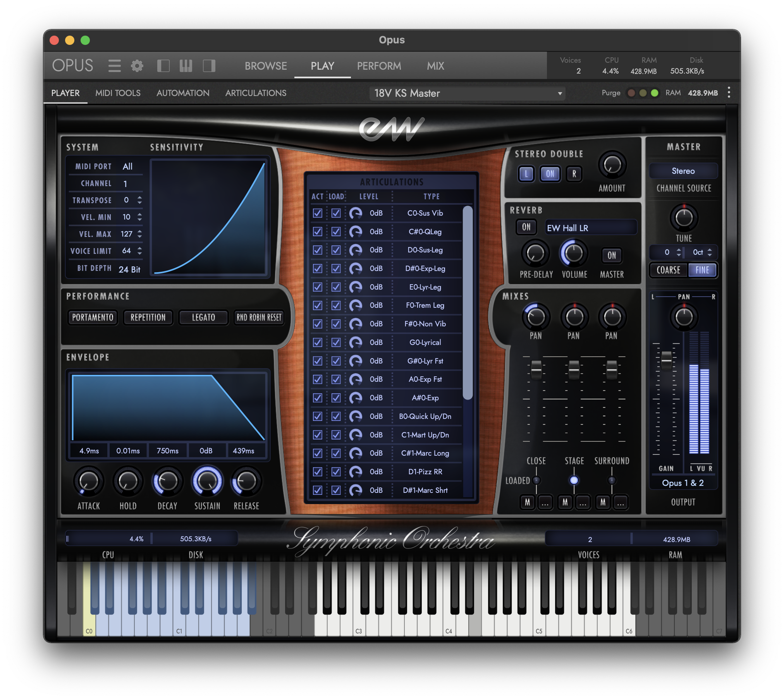Open the Opus settings gear icon
Screen dimensions: 784x700
pyautogui.click(x=137, y=66)
